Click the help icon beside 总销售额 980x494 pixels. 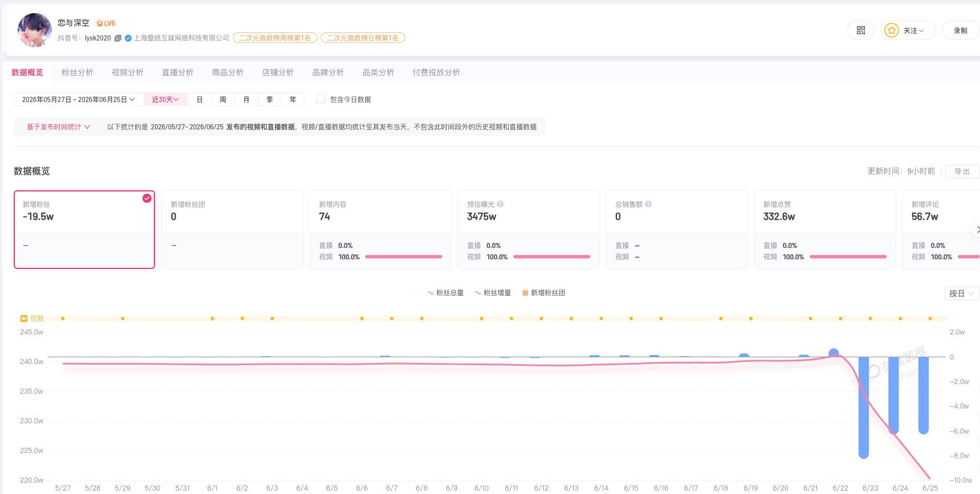(x=648, y=204)
